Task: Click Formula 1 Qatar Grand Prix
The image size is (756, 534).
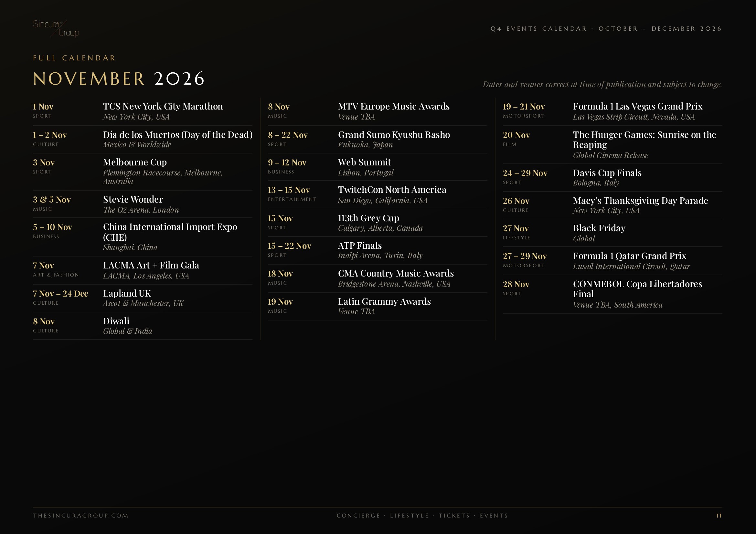Action: [x=629, y=256]
